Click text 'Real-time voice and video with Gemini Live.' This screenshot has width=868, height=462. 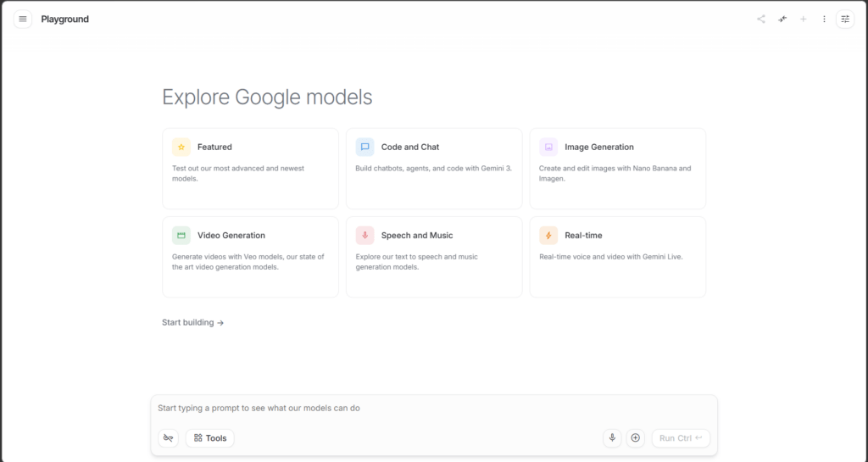tap(611, 257)
